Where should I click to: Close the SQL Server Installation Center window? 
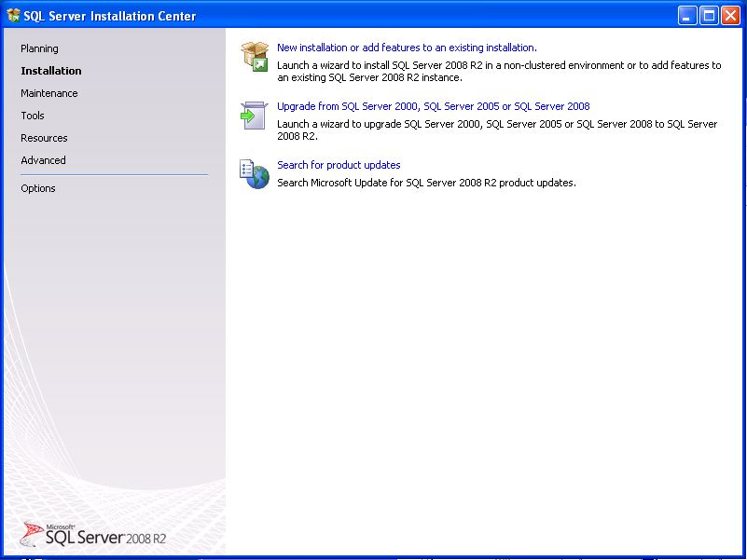(x=730, y=15)
